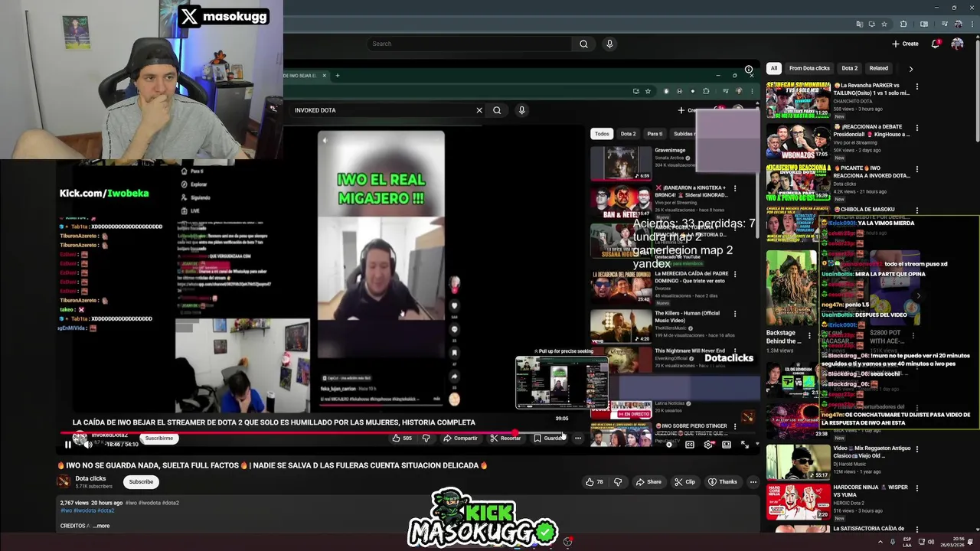980x551 pixels.
Task: Click the inner Suscribirme button
Action: (159, 439)
